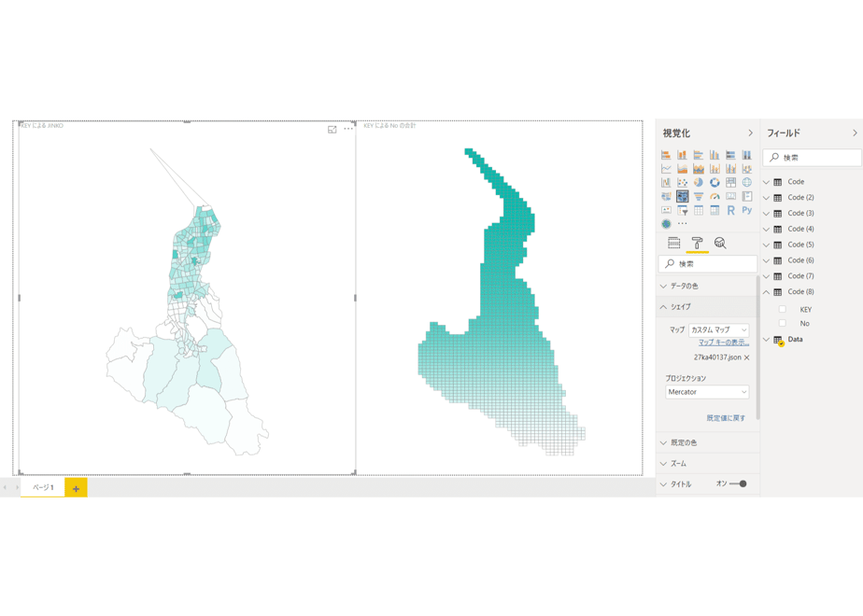Click the 既定値に戻す link

(x=726, y=418)
